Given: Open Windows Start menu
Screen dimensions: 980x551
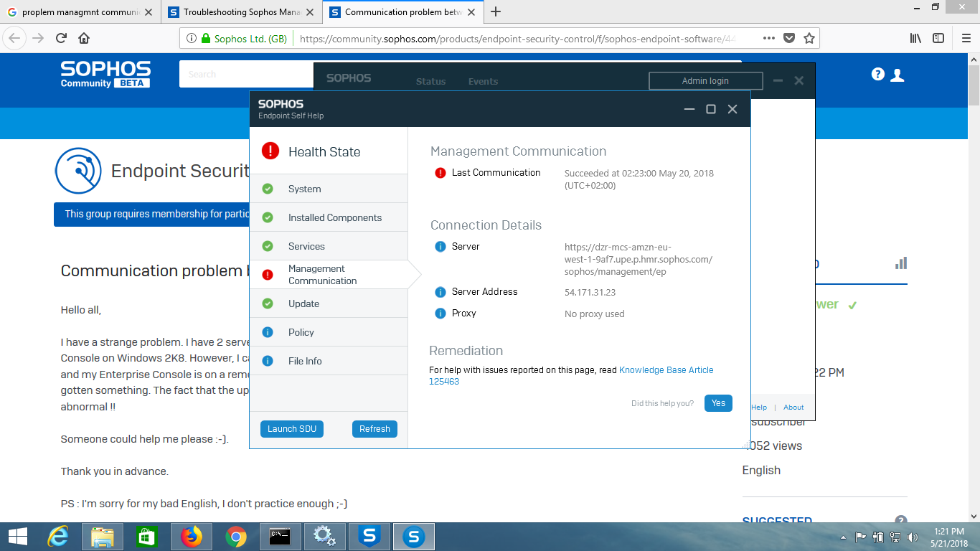Looking at the screenshot, I should pos(17,537).
